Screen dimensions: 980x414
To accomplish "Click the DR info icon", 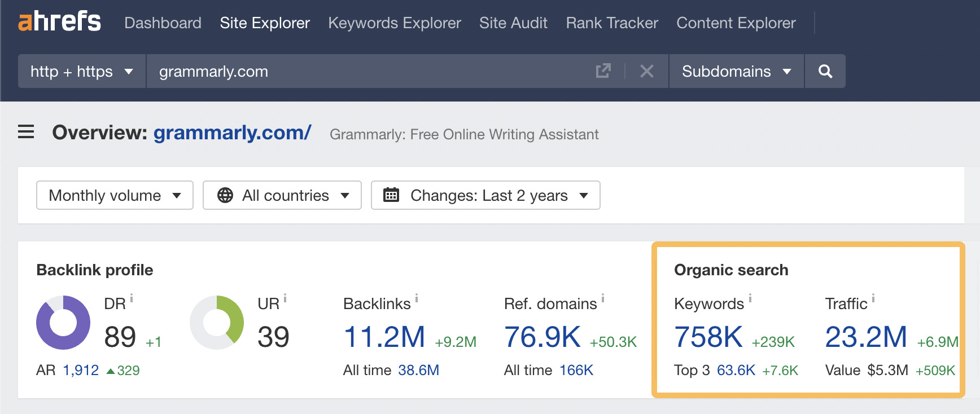I will pos(132,298).
